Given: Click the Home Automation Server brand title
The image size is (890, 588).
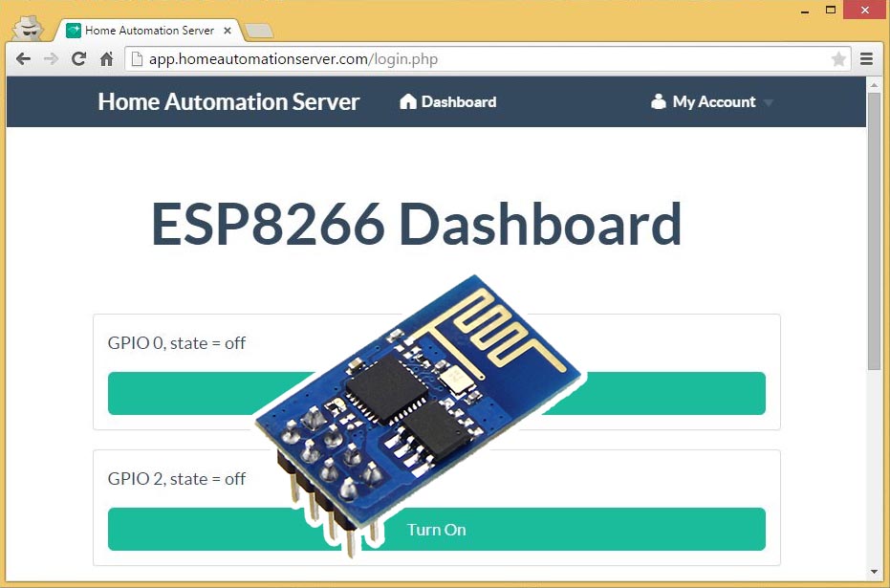Looking at the screenshot, I should pos(228,102).
